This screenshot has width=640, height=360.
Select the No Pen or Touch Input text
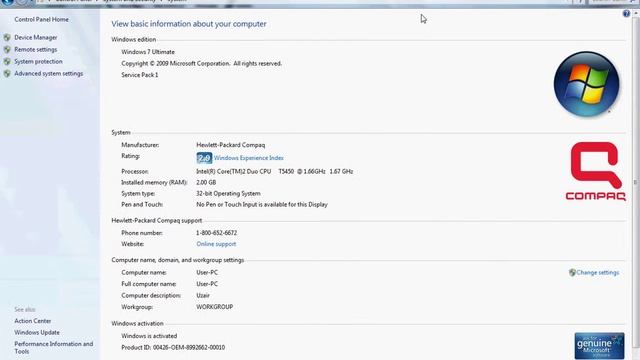click(262, 204)
